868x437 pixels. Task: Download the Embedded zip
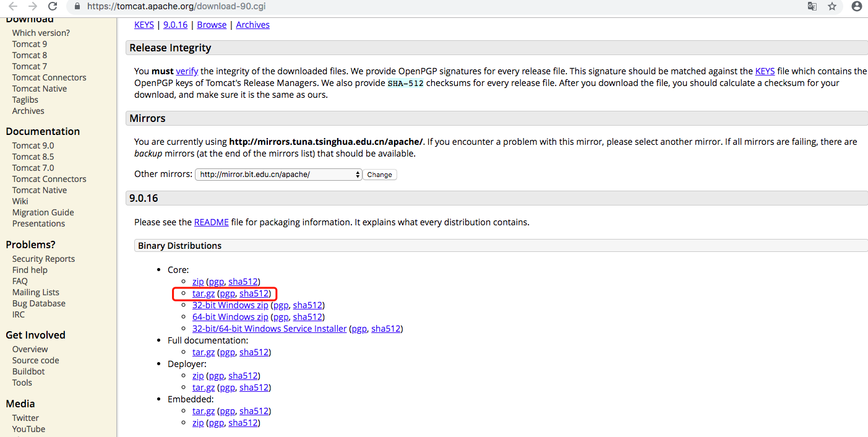[x=198, y=423]
